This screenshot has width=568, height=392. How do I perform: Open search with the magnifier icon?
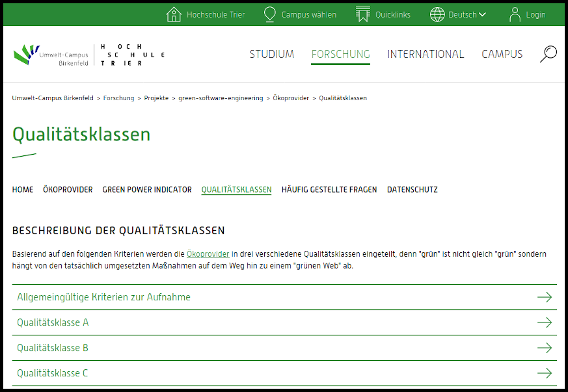pos(548,54)
